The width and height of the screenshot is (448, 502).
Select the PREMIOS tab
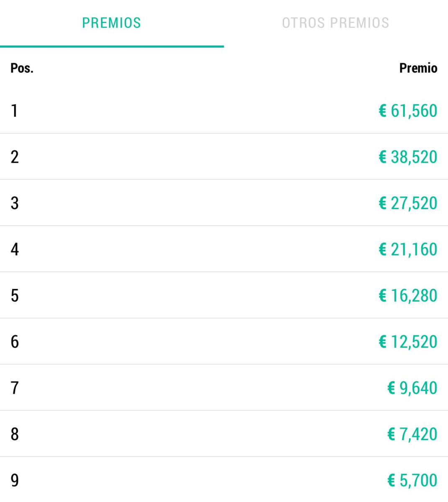click(112, 23)
